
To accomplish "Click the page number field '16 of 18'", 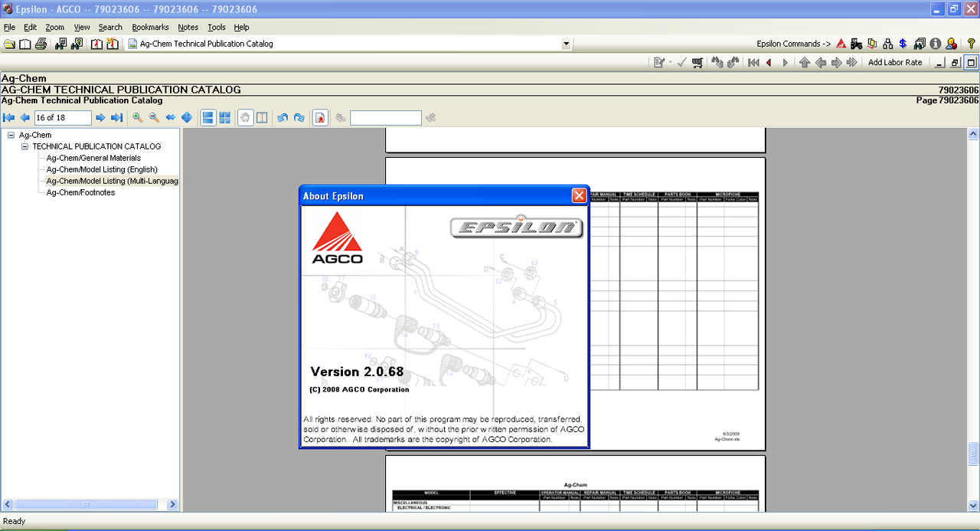I will pyautogui.click(x=63, y=117).
